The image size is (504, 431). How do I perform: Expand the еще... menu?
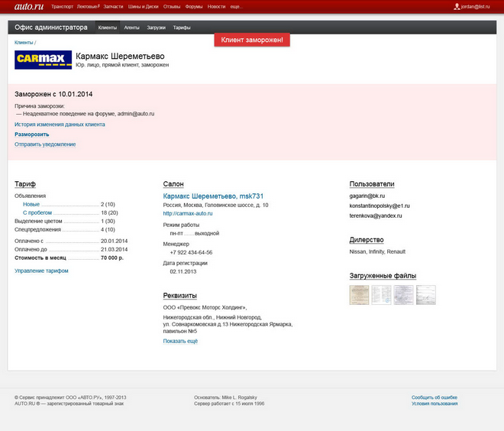point(236,7)
